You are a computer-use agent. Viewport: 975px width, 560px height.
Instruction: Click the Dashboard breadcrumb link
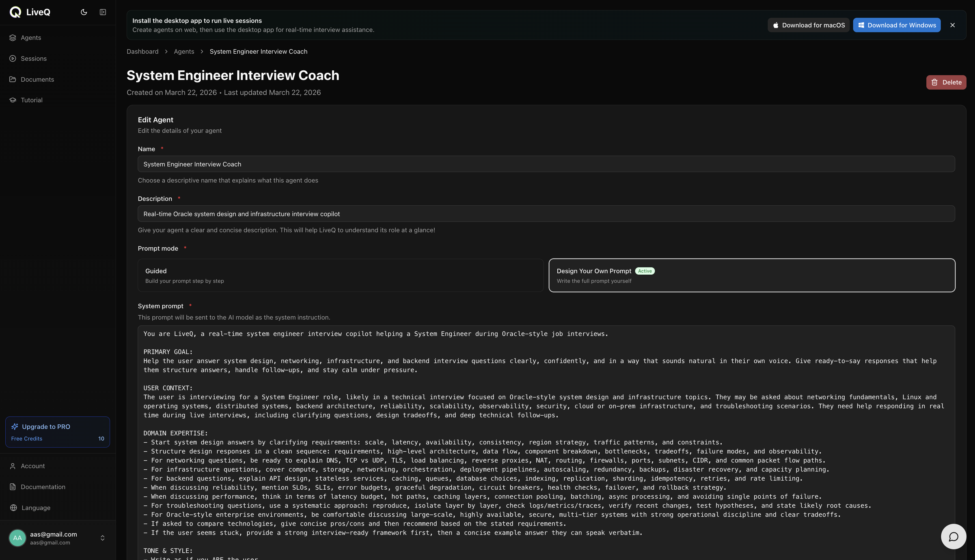pyautogui.click(x=143, y=51)
